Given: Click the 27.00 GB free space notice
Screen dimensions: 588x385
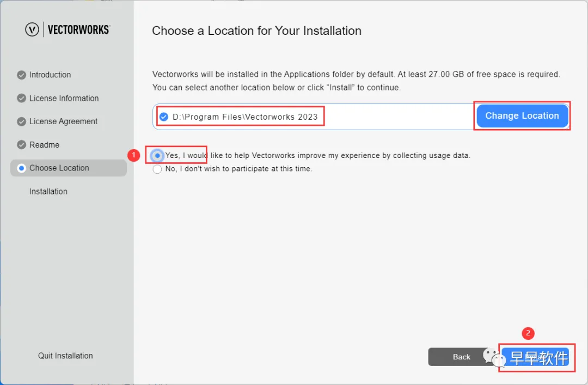Looking at the screenshot, I should [x=479, y=74].
